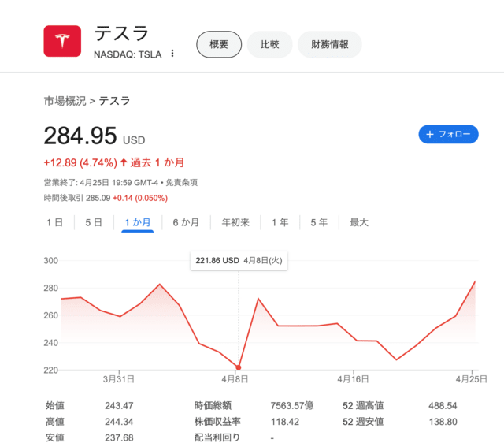Click the NASDAQ: TSLA ticker text
The width and height of the screenshot is (504, 443).
pyautogui.click(x=128, y=54)
